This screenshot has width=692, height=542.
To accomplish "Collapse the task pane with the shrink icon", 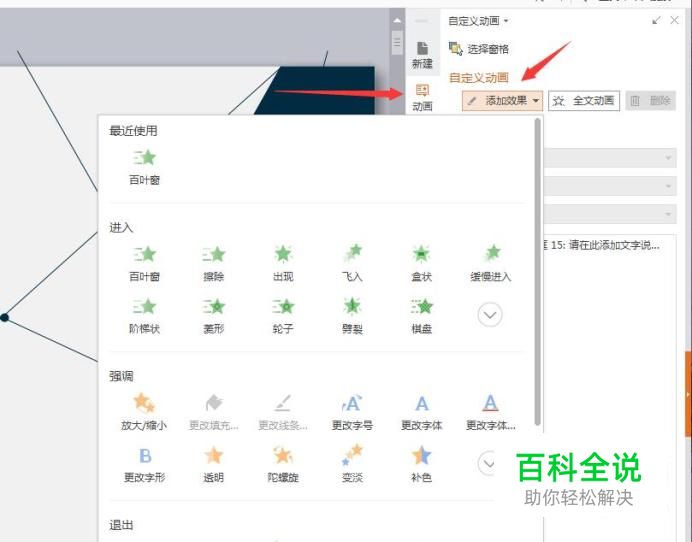I will [x=657, y=20].
